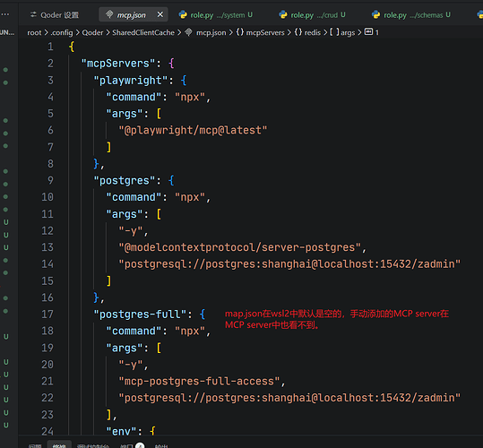Open the role.py .../schemas tab
The width and height of the screenshot is (483, 448).
click(x=411, y=14)
